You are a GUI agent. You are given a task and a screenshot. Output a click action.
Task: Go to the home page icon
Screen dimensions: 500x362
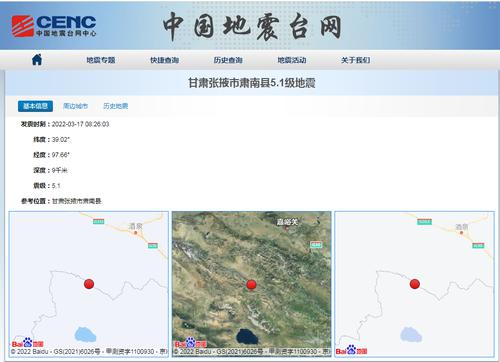[37, 60]
